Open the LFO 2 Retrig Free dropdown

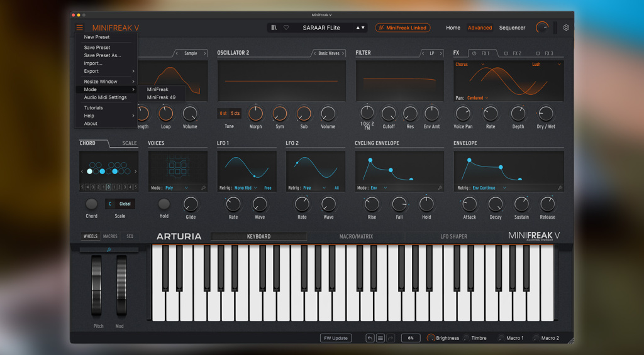pyautogui.click(x=314, y=188)
